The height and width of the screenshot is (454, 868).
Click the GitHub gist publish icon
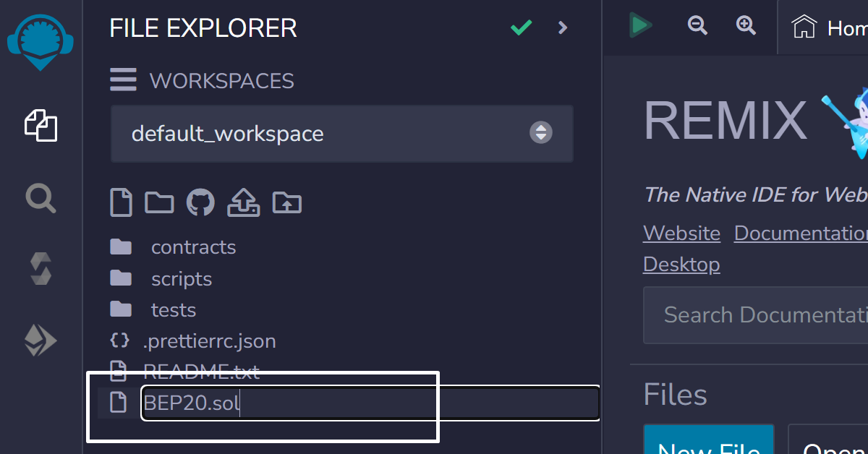coord(200,202)
